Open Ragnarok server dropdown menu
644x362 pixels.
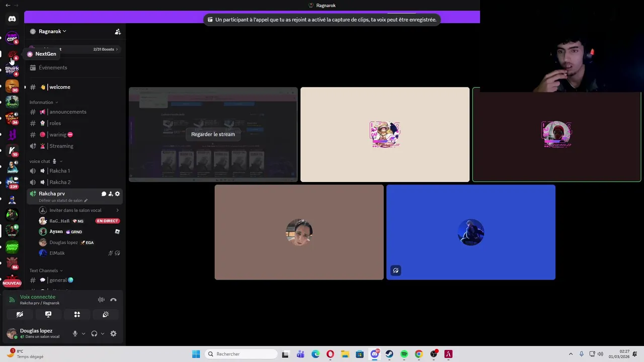pos(52,31)
